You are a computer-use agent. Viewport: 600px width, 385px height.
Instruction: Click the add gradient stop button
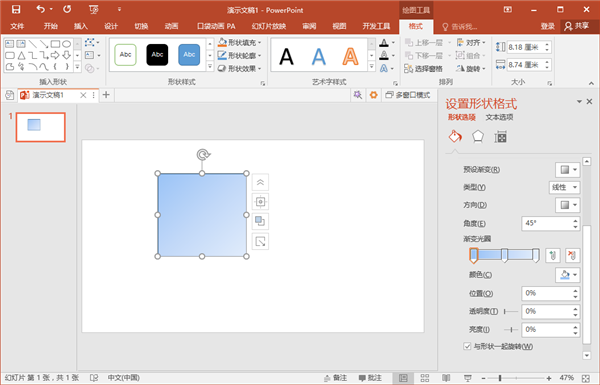point(552,255)
